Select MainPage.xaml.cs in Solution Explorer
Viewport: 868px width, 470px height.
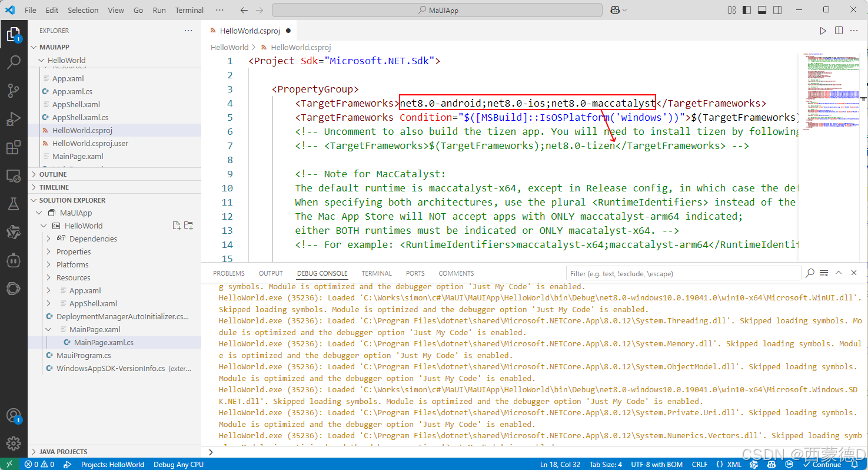[104, 342]
